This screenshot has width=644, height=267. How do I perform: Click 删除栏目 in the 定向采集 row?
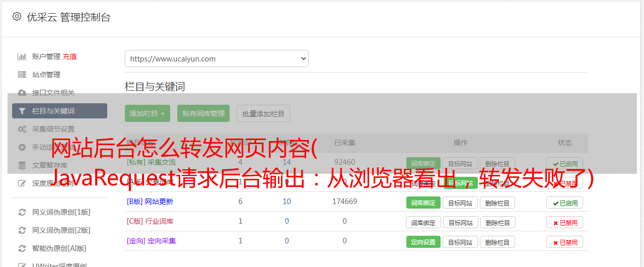click(x=497, y=242)
